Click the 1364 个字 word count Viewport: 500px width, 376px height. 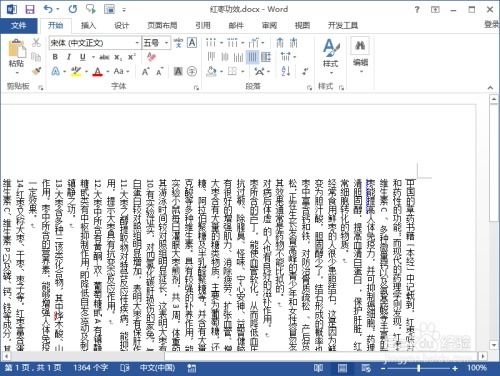coord(91,368)
